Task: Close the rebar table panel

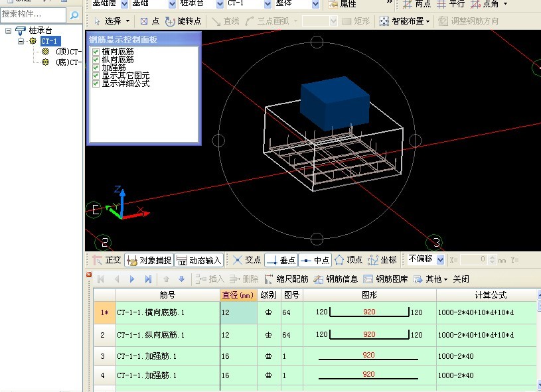Action: coord(89,275)
